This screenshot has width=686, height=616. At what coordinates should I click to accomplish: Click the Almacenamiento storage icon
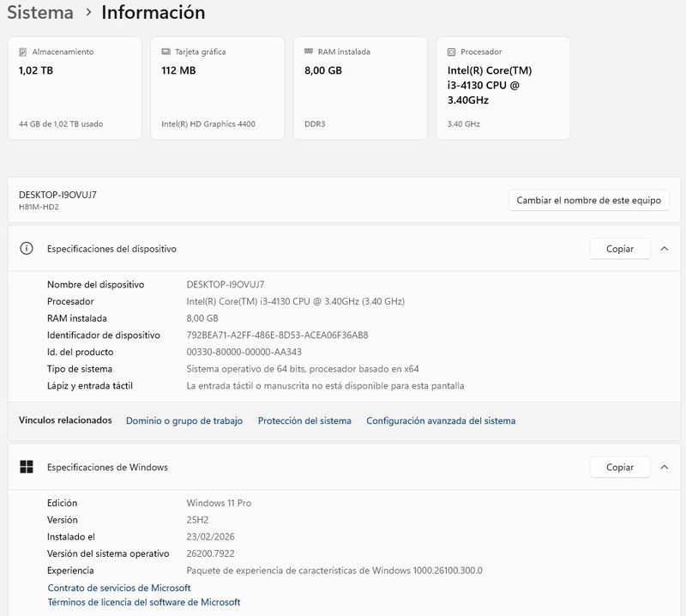[x=23, y=52]
